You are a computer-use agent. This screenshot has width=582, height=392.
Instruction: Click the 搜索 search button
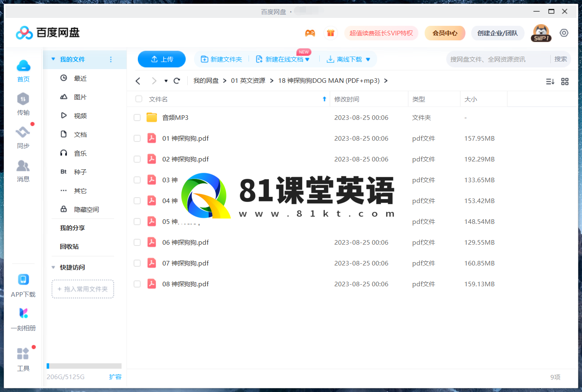tap(561, 59)
